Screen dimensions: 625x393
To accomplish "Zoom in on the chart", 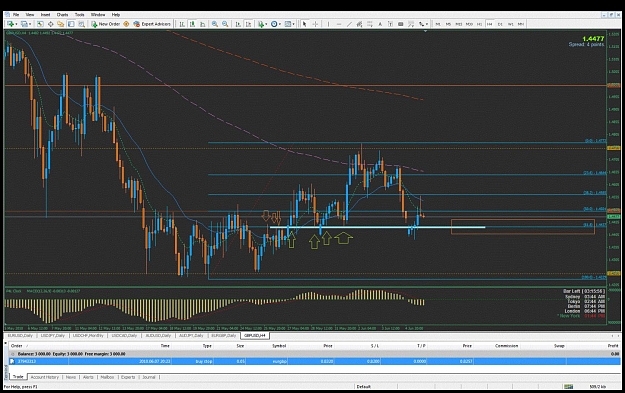I will (214, 24).
